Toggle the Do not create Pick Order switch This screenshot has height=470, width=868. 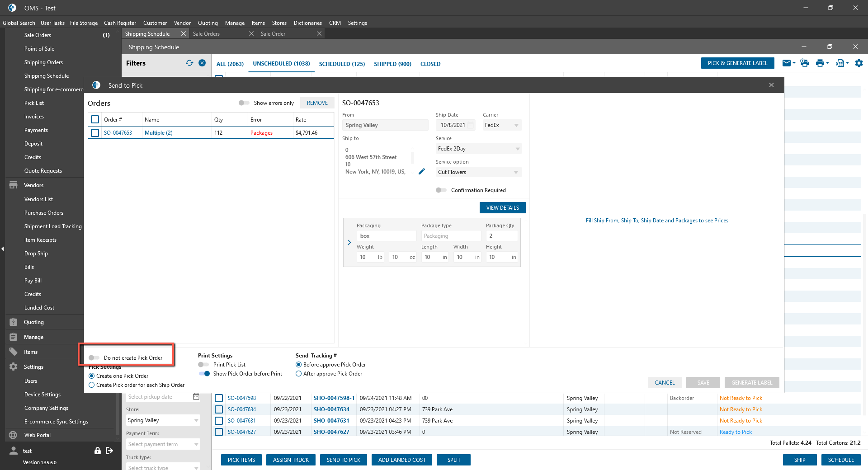coord(94,358)
